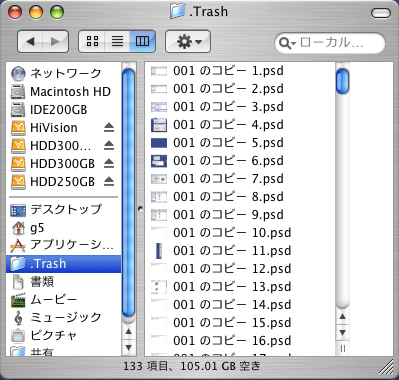Eject the HDD250GB volume

point(109,181)
